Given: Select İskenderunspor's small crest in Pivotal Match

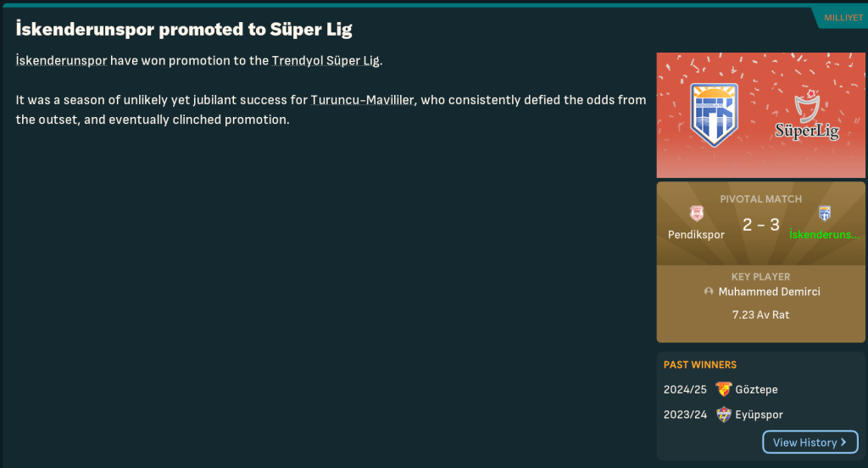Looking at the screenshot, I should 825,214.
